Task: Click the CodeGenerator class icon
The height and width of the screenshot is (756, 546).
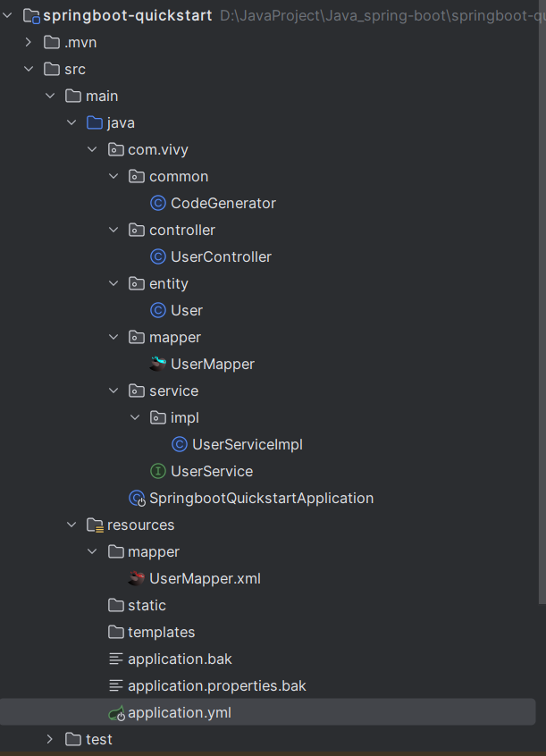Action: [158, 203]
